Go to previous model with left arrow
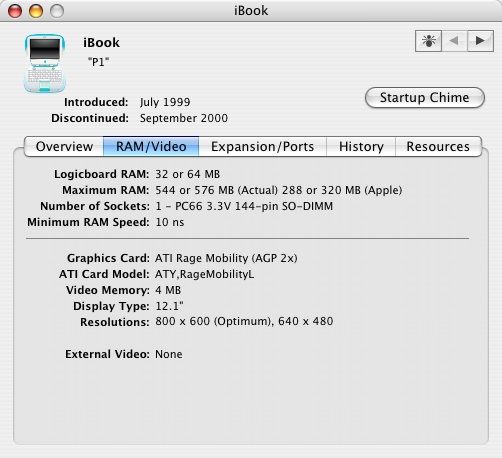 454,41
